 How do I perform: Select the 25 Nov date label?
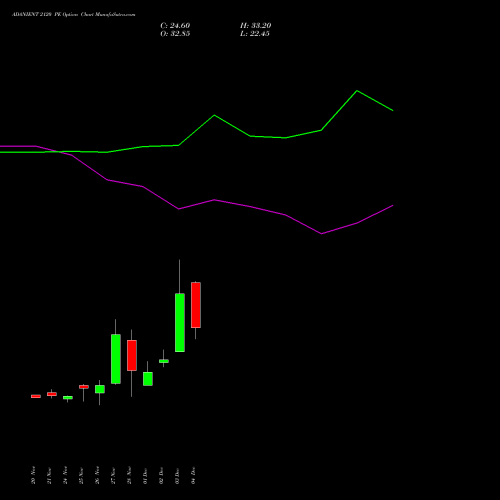point(81,475)
